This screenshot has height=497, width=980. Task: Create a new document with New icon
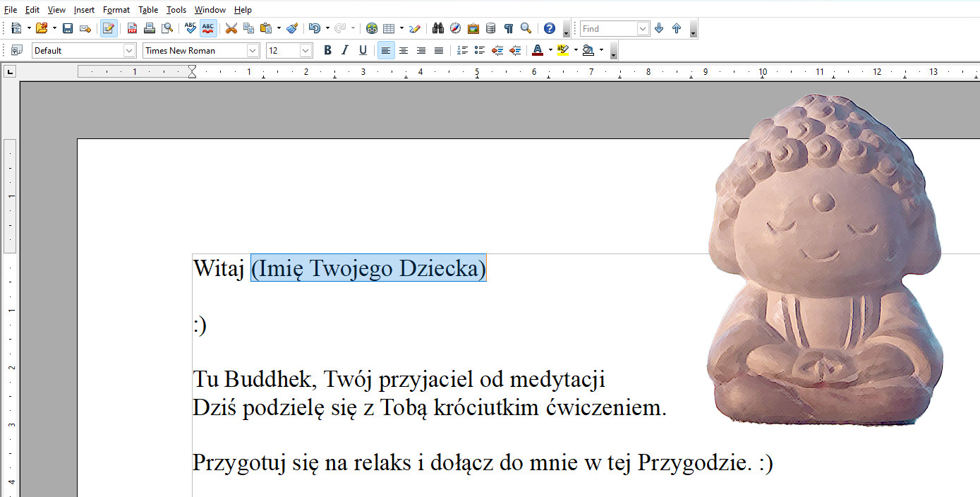[16, 28]
